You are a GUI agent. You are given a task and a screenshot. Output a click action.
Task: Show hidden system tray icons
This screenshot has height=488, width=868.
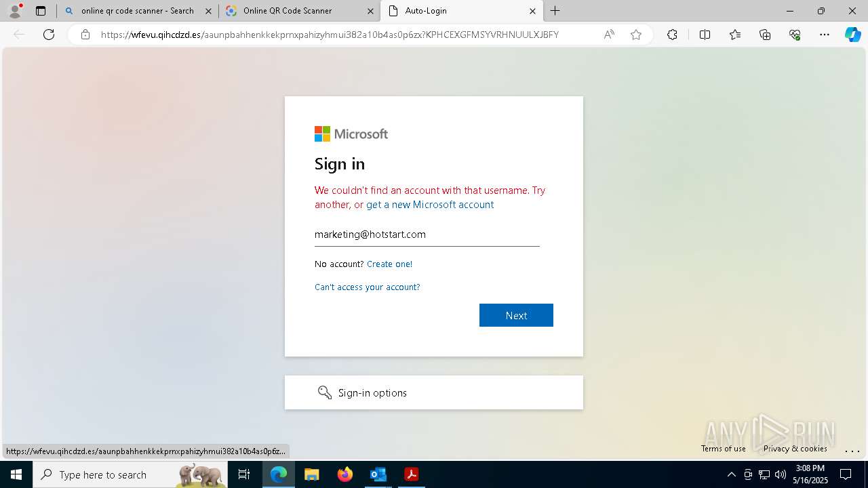tap(731, 474)
